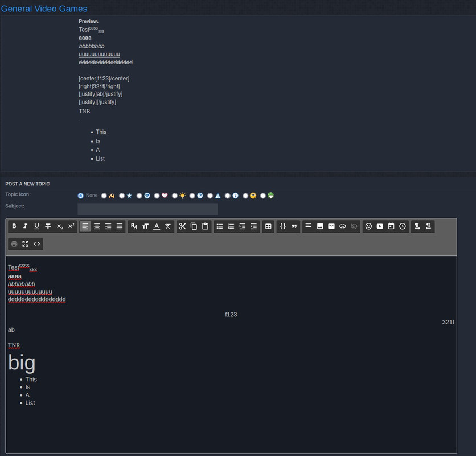
Task: Select the radioactive topic icon radio
Action: click(139, 196)
